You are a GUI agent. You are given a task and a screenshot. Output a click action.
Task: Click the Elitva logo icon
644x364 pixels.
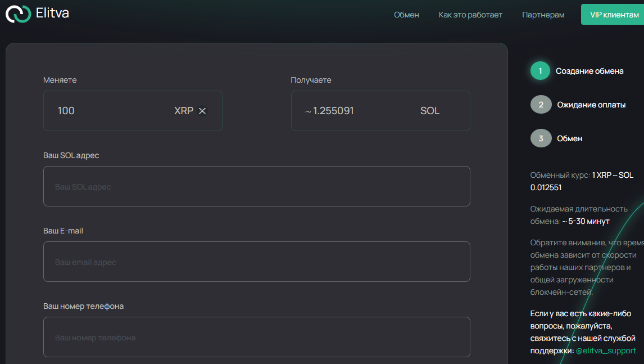[x=18, y=14]
